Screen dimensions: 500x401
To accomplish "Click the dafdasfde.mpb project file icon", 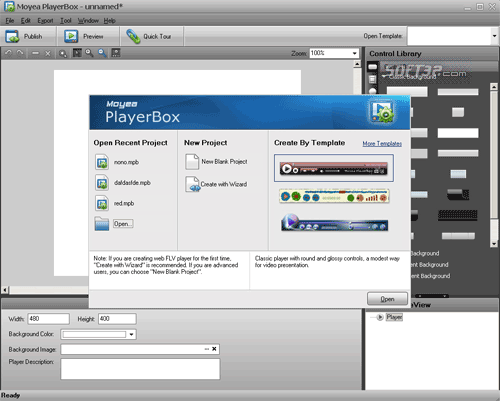I will coord(102,183).
